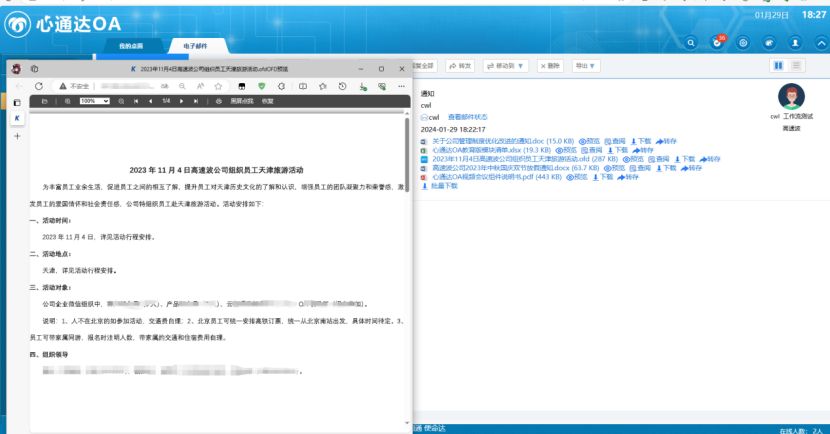The width and height of the screenshot is (830, 434).
Task: Open notifications icon with red badge
Action: pos(717,43)
